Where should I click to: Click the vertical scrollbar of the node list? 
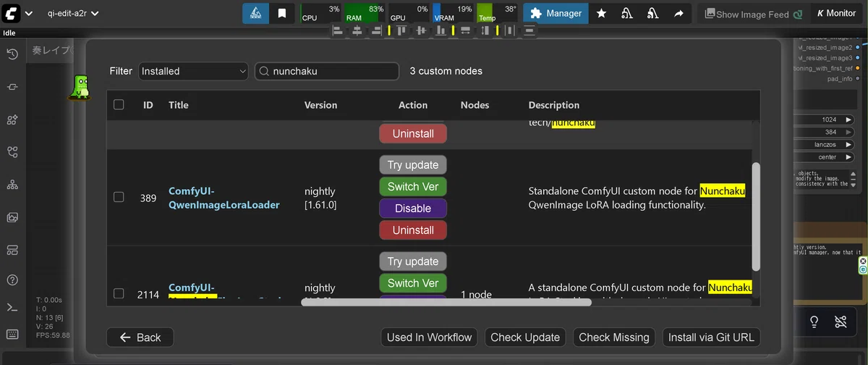click(x=756, y=215)
